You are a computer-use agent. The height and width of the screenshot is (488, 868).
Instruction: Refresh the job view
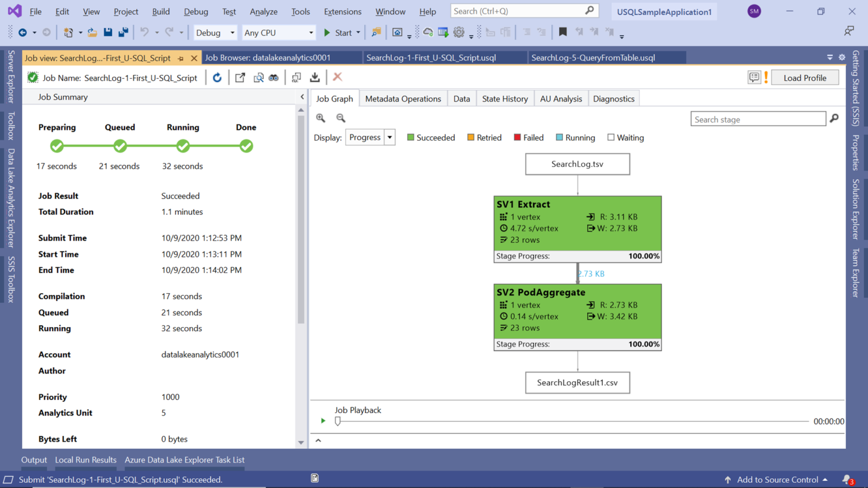click(217, 77)
